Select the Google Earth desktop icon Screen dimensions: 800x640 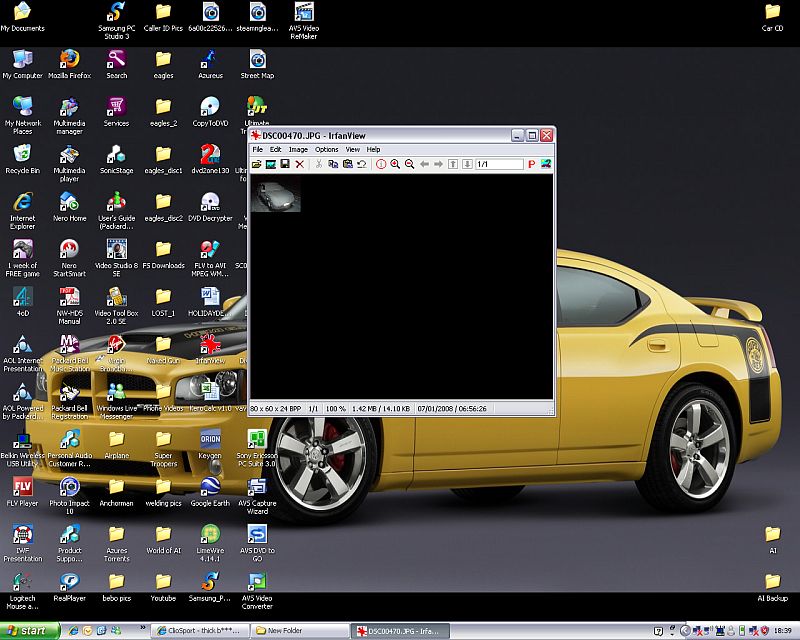(x=210, y=487)
